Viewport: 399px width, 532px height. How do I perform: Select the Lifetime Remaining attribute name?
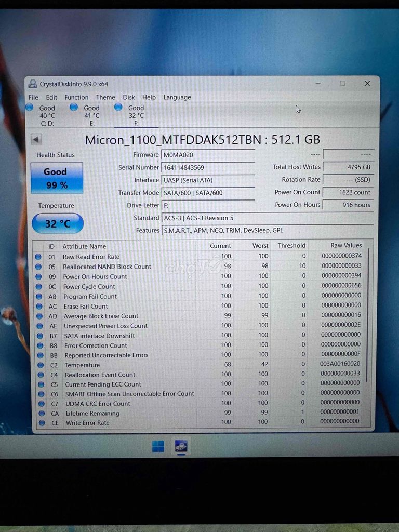[x=92, y=414]
